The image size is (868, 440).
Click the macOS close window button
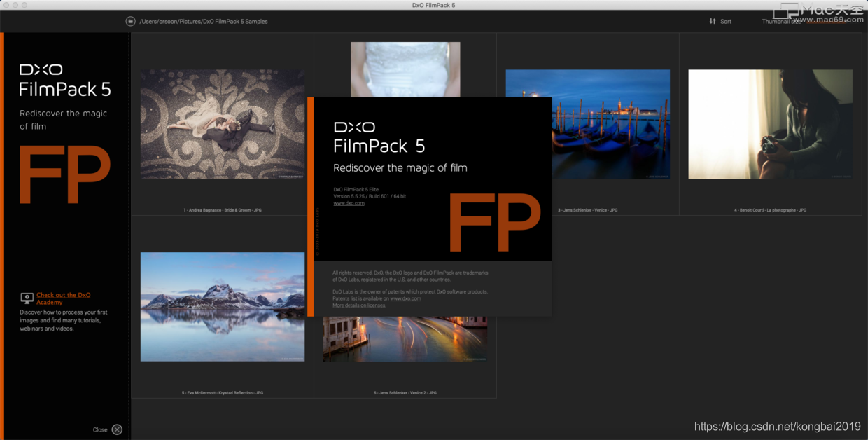pos(6,5)
